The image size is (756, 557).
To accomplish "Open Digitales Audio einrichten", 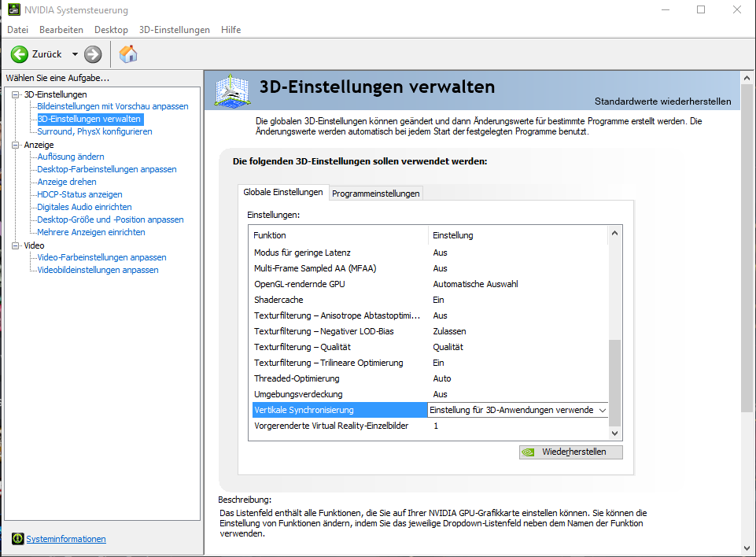I will pyautogui.click(x=84, y=206).
